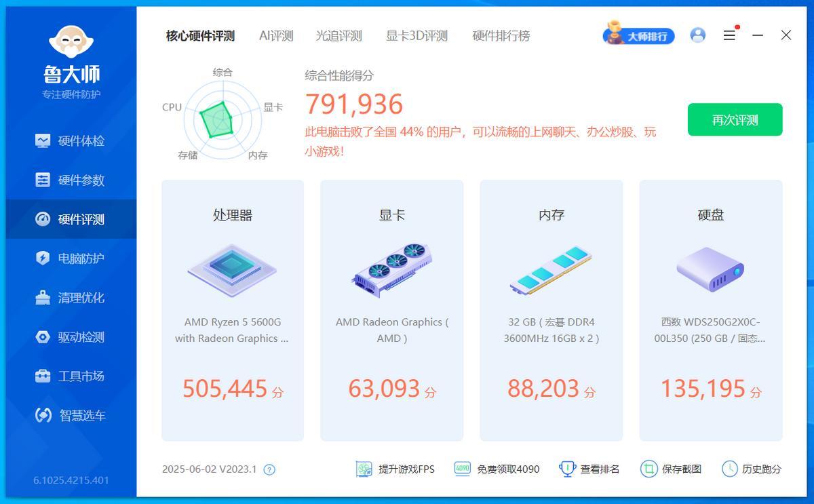Screen dimensions: 814x504
Task: Click the help question mark icon
Action: (269, 469)
